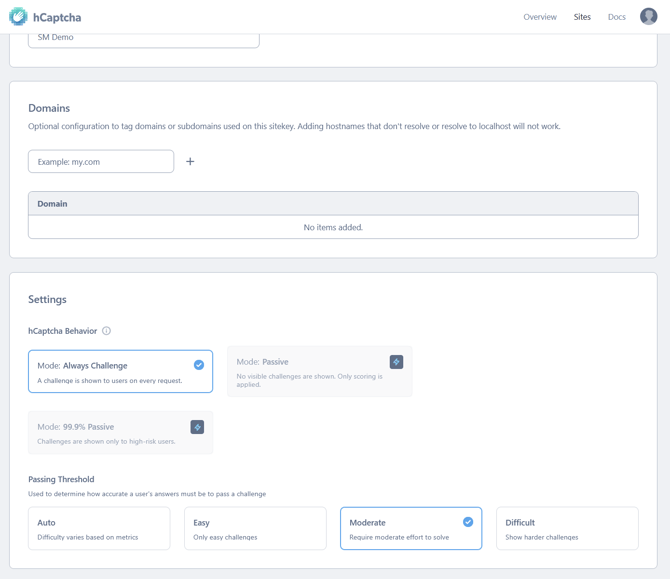
Task: Choose Easy passing threshold
Action: coord(255,528)
